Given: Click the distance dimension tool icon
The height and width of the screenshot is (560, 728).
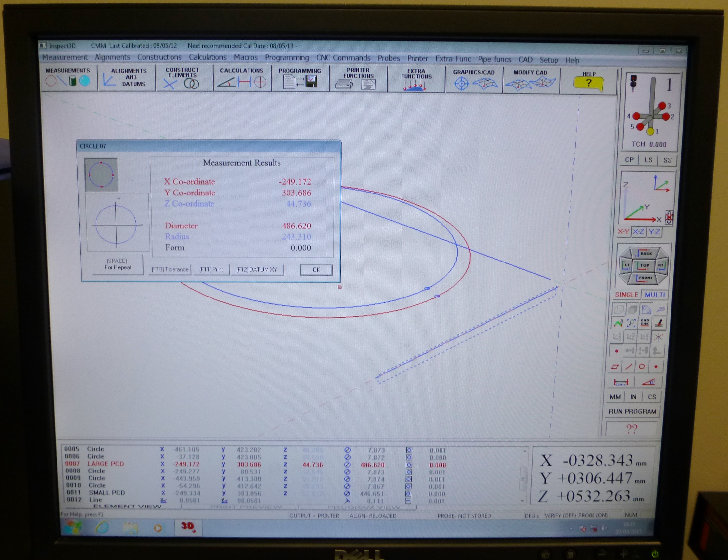Looking at the screenshot, I should [x=621, y=382].
